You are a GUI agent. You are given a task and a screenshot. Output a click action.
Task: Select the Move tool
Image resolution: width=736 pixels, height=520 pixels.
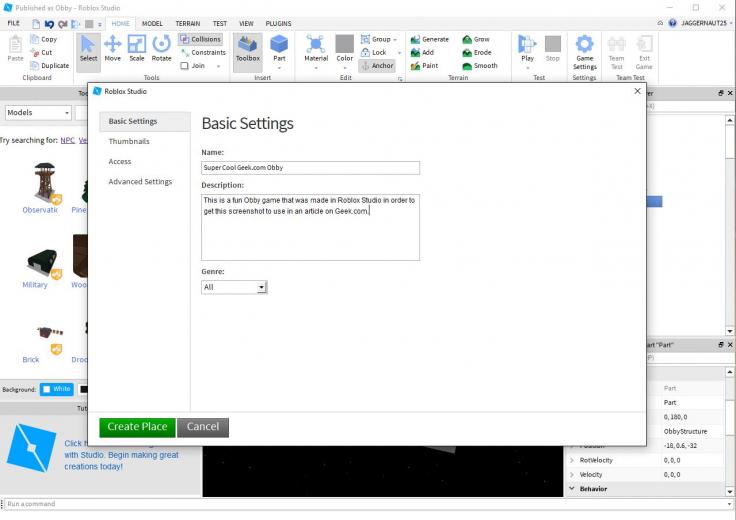point(113,48)
